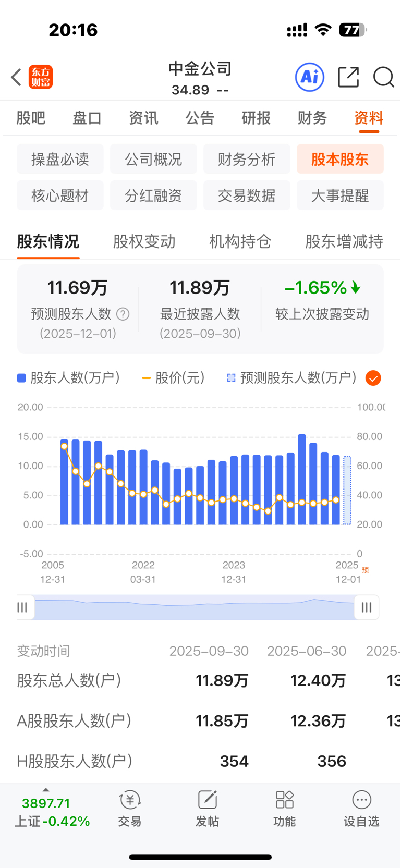Screen dimensions: 401x868
Task: Select 股本股东 section button
Action: [340, 159]
